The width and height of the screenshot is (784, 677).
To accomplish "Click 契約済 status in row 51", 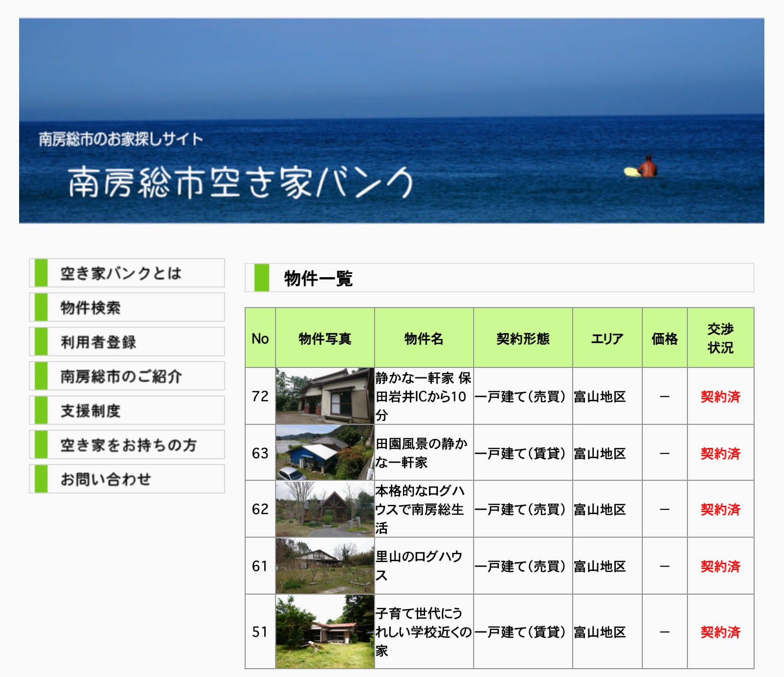I will pyautogui.click(x=720, y=632).
